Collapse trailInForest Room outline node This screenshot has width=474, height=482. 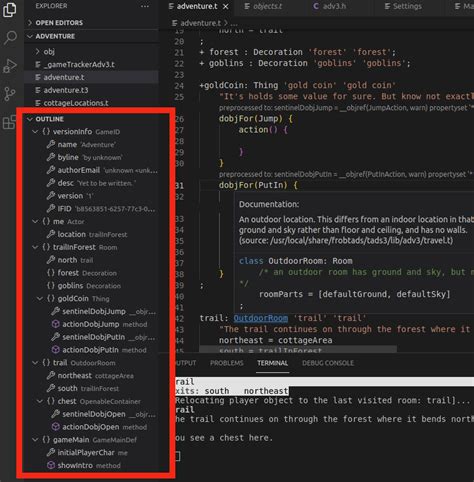(x=35, y=247)
